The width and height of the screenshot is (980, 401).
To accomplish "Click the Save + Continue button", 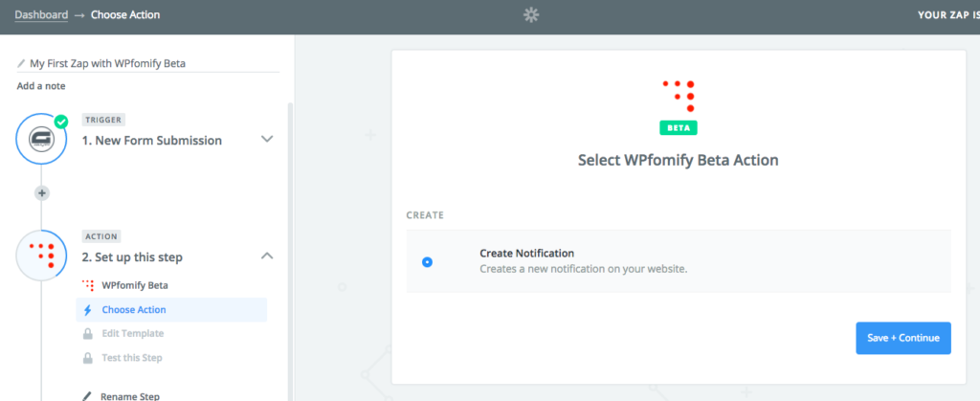I will (x=903, y=338).
